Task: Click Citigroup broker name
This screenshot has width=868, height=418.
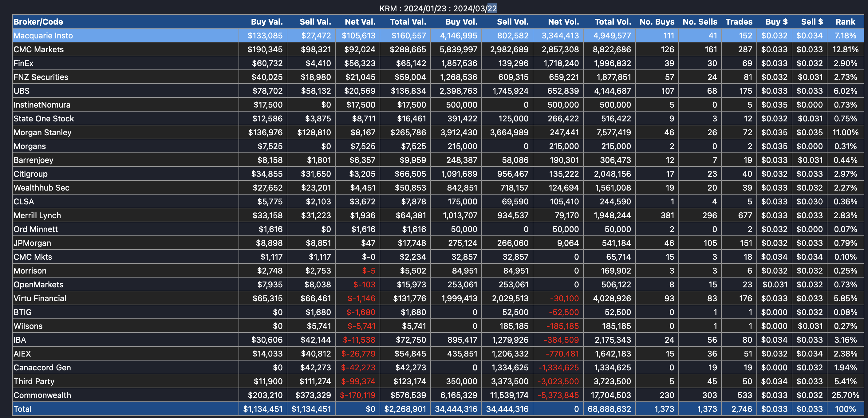Action: tap(30, 174)
